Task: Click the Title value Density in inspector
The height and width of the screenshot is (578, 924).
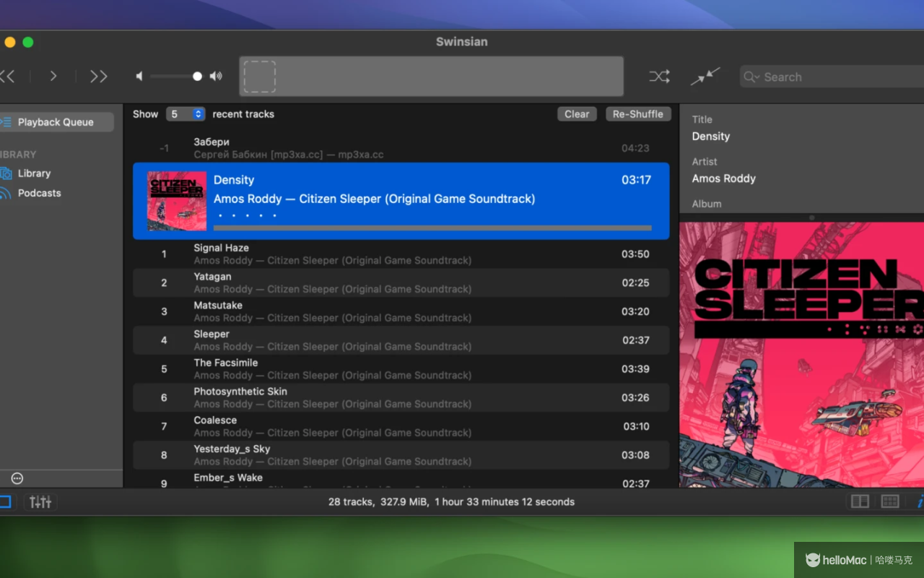Action: [x=711, y=137]
